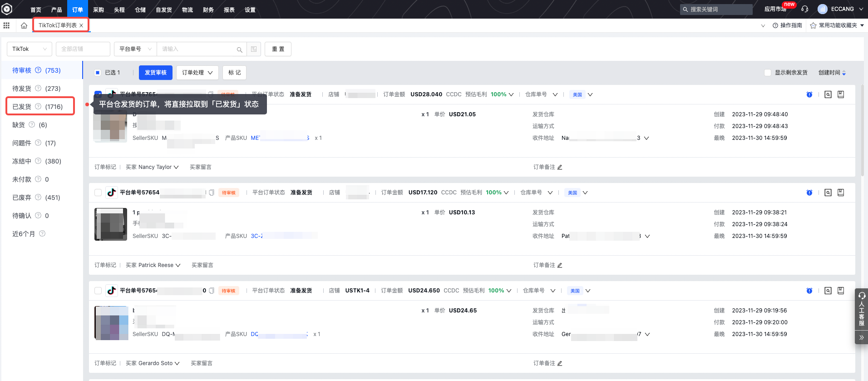The width and height of the screenshot is (868, 381).
Task: Click the customer service headset icon
Action: 805,9
